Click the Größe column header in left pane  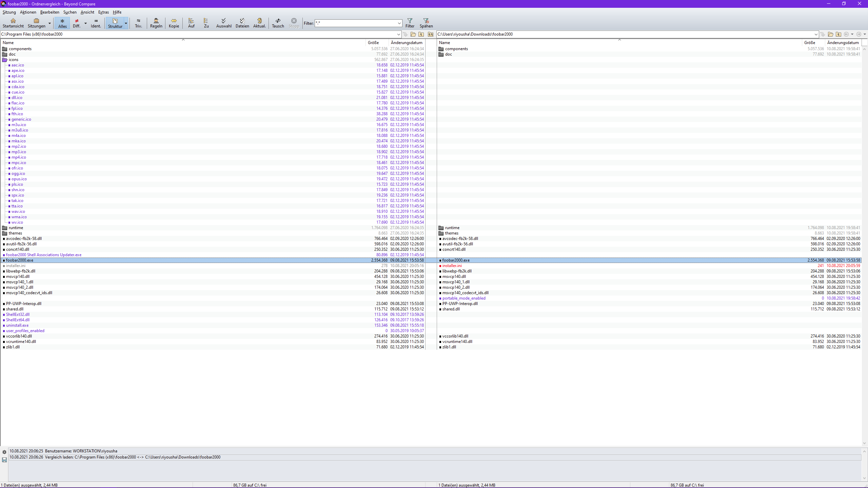[x=373, y=43]
